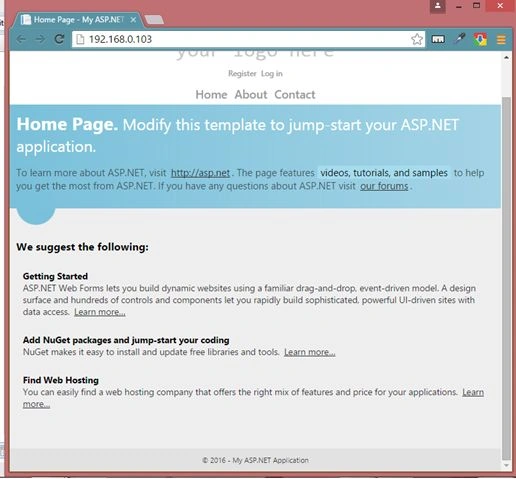The image size is (516, 479).
Task: Click the Getting Started heading
Action: point(55,276)
